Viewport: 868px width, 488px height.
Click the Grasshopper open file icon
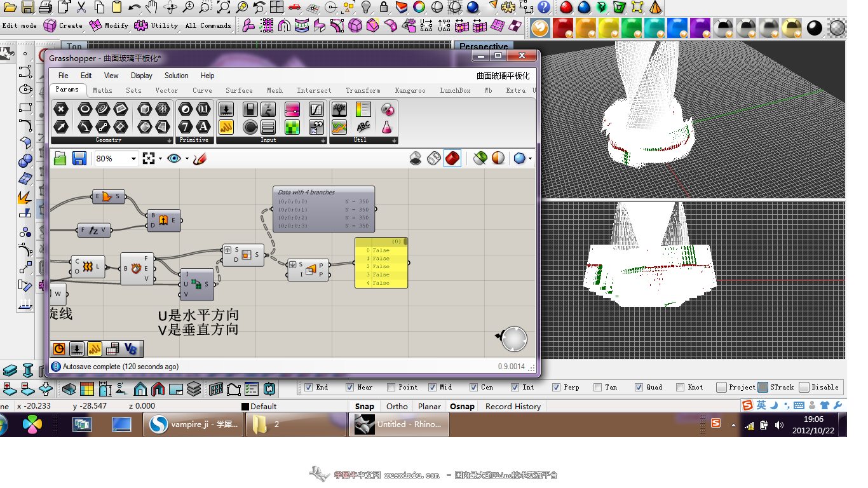click(60, 158)
